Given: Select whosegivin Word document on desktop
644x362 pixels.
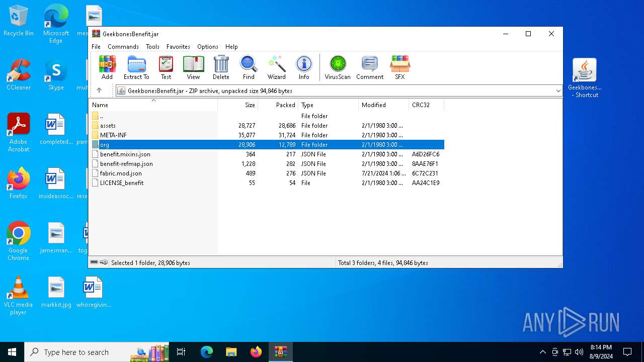Looking at the screenshot, I should point(94,292).
